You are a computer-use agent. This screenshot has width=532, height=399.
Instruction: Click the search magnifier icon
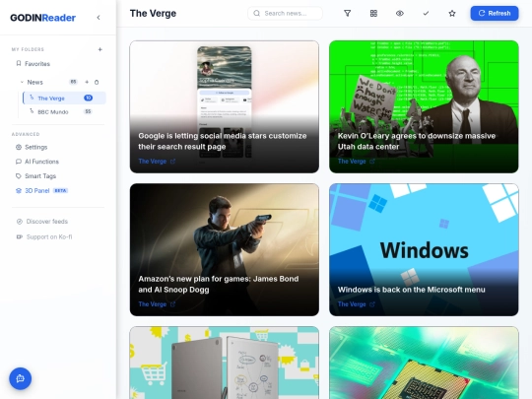257,13
